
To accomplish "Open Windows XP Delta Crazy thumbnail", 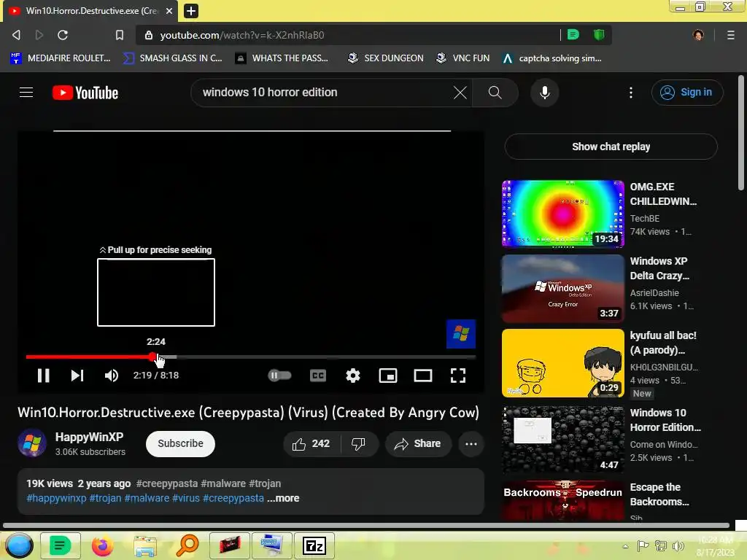I will 562,288.
